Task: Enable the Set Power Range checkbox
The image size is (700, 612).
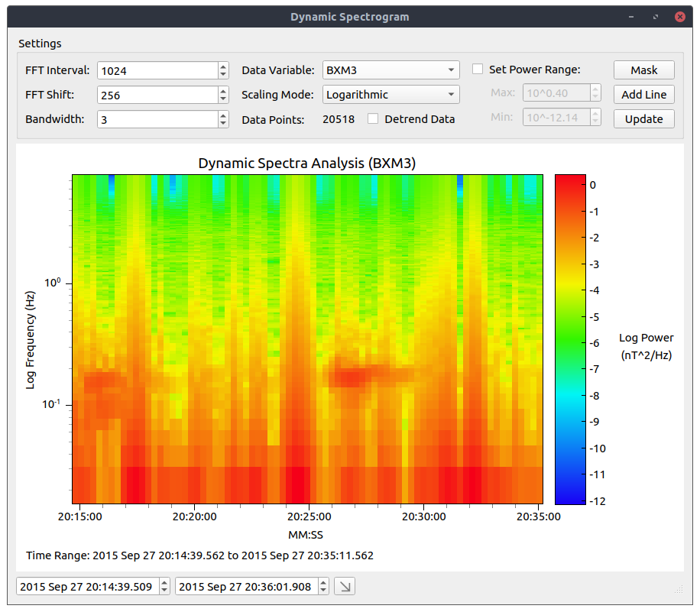Action: [x=478, y=70]
